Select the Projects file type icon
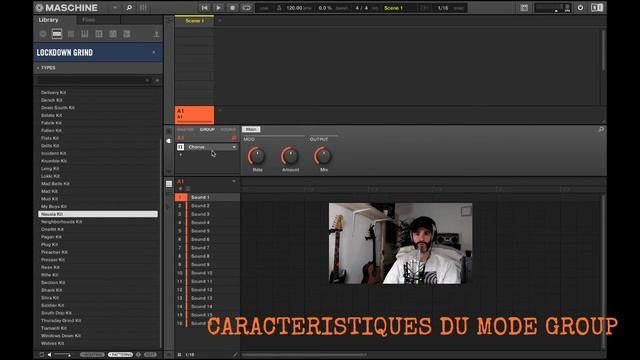 pos(43,34)
